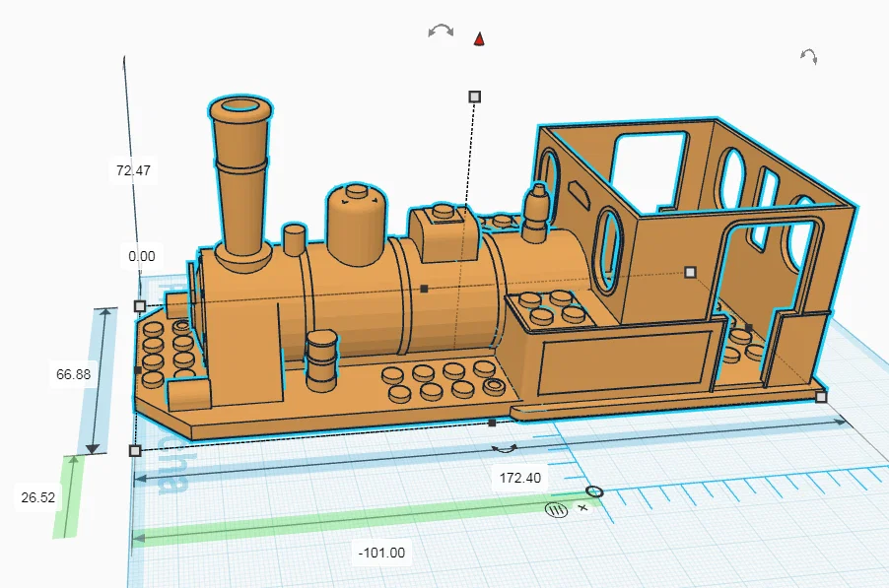Click the bottom-left corner scale handle
The width and height of the screenshot is (889, 588).
tap(136, 450)
